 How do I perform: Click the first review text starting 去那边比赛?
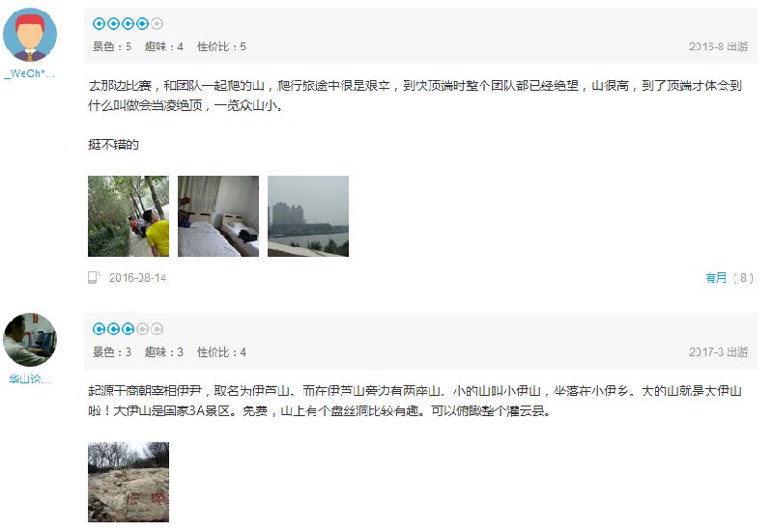coord(415,96)
